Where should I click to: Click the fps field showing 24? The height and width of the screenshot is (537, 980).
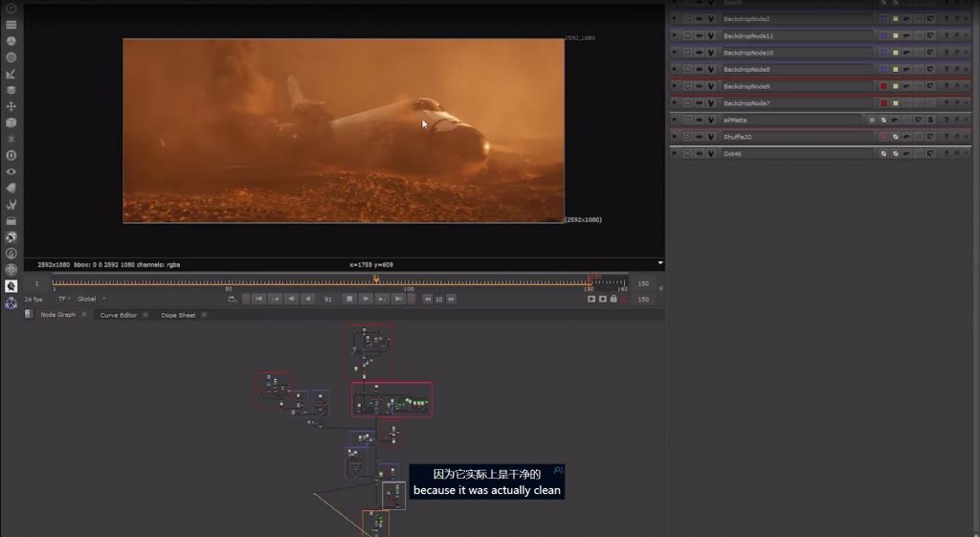[33, 299]
